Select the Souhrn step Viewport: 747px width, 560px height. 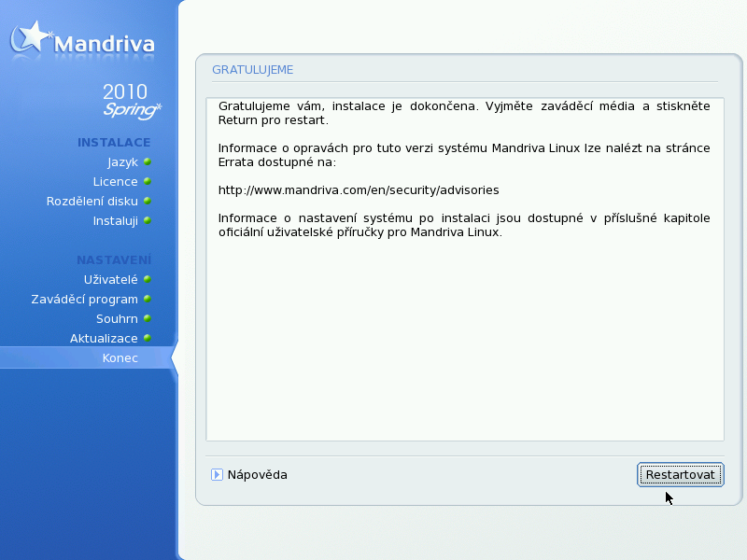(117, 318)
